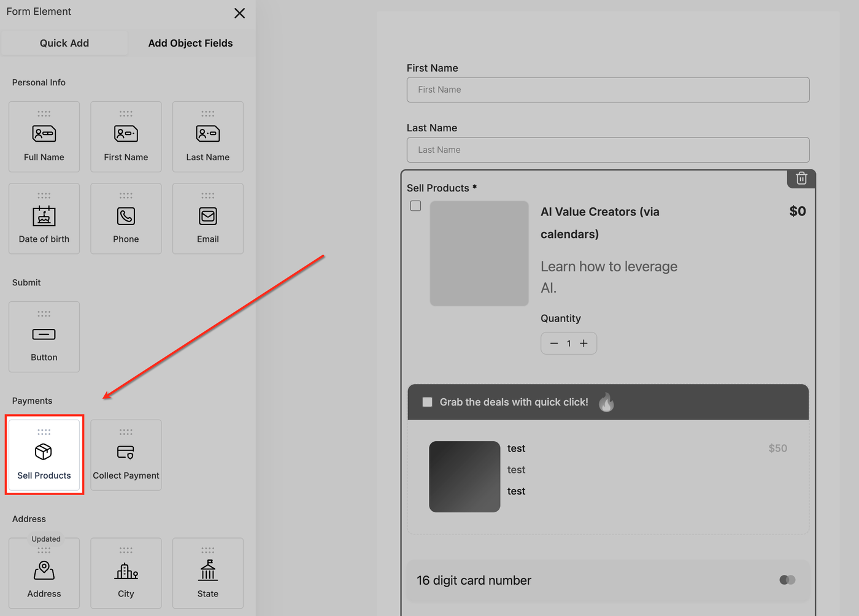The width and height of the screenshot is (859, 616).
Task: Close the Form Element panel
Action: 239,13
